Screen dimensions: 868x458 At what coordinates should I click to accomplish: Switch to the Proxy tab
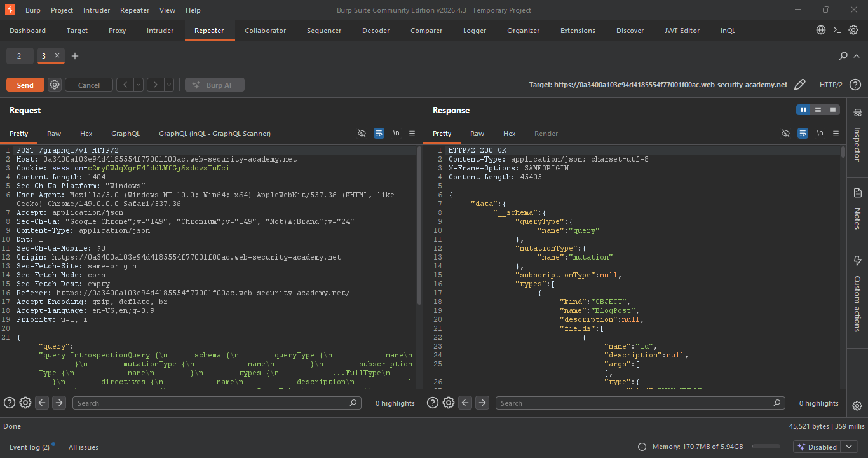[x=117, y=31]
